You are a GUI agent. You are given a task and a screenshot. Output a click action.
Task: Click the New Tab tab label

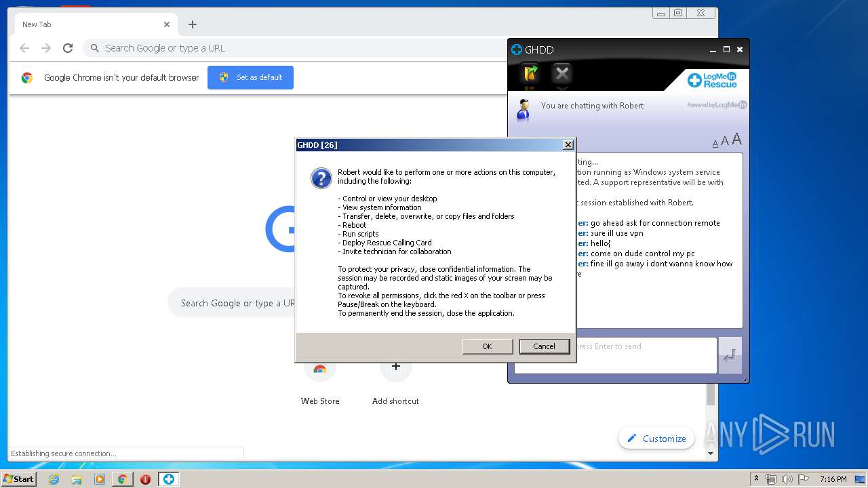[37, 24]
